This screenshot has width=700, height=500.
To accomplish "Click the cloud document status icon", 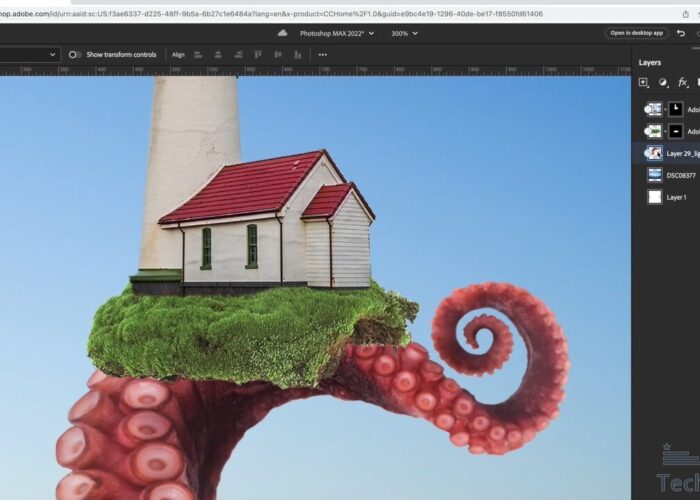I will [282, 33].
